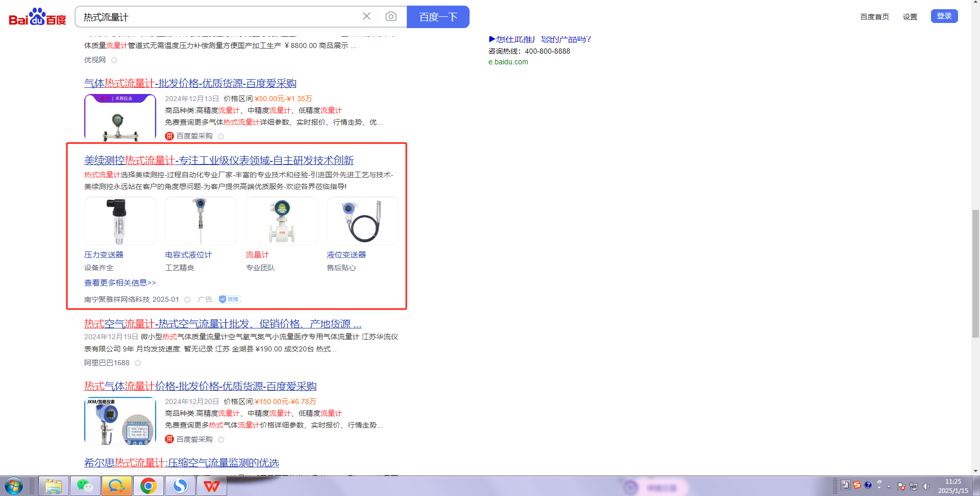Click the circle icon beside 阿里巴巴1688

(138, 363)
